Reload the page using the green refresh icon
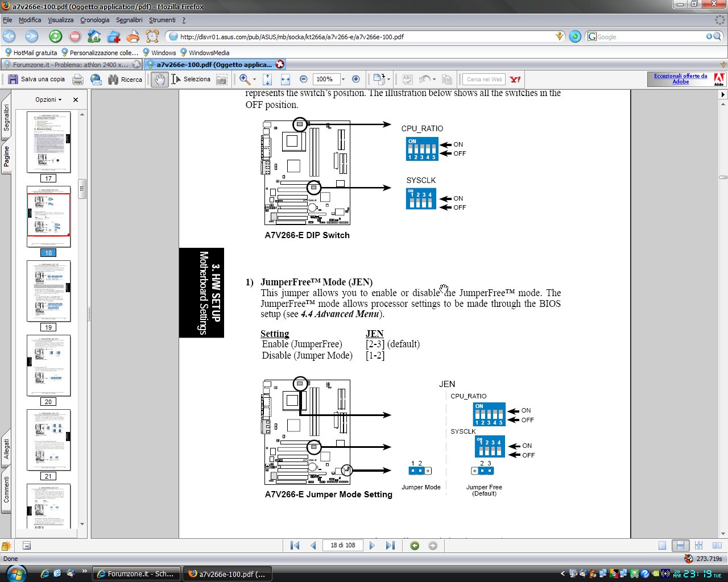Screen dimensions: 728x582 (x=56, y=36)
